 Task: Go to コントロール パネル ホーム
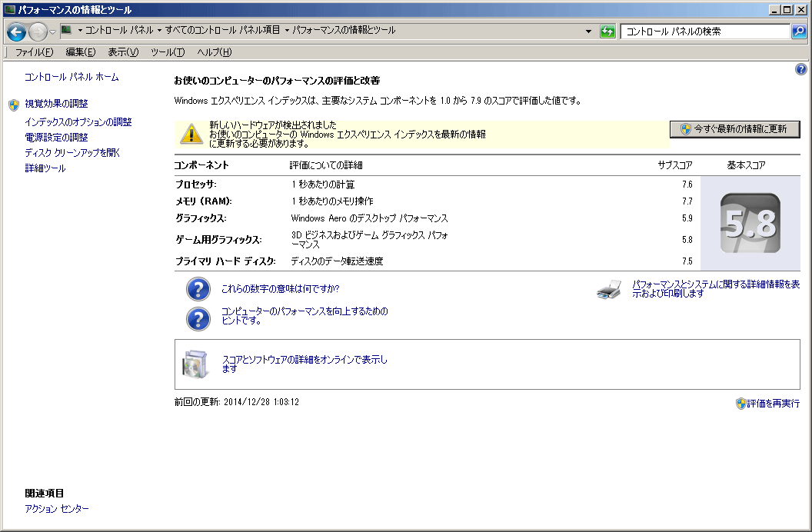point(72,77)
